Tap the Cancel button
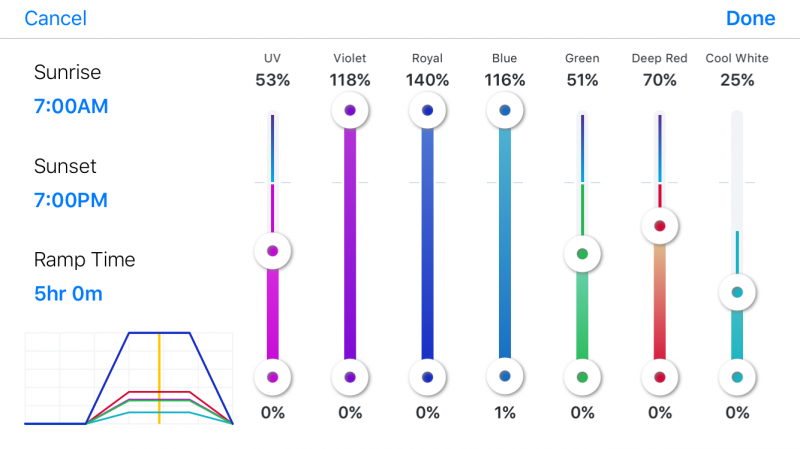Image resolution: width=800 pixels, height=449 pixels. click(x=55, y=19)
